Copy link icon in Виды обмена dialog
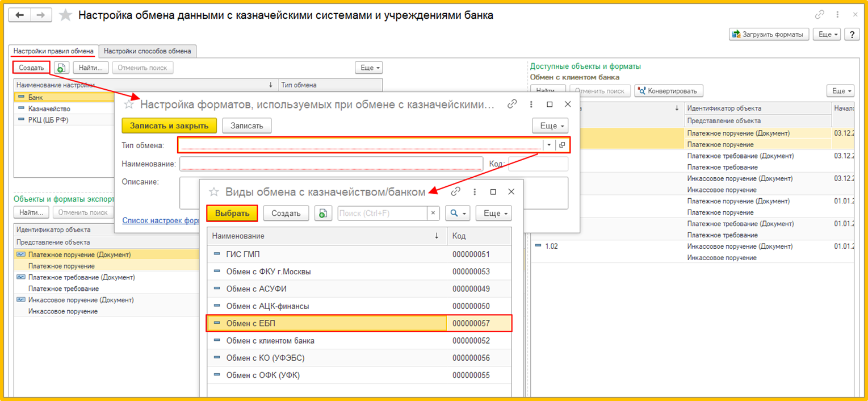868x401 pixels. [x=455, y=192]
